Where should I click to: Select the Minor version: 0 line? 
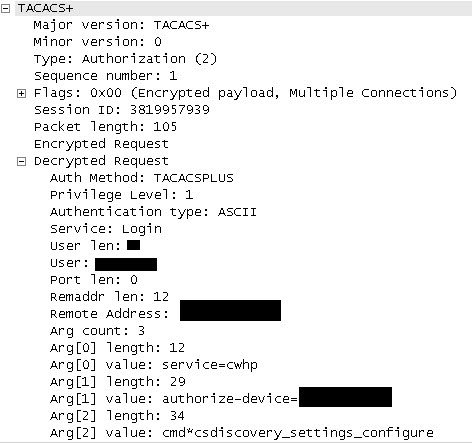(97, 42)
